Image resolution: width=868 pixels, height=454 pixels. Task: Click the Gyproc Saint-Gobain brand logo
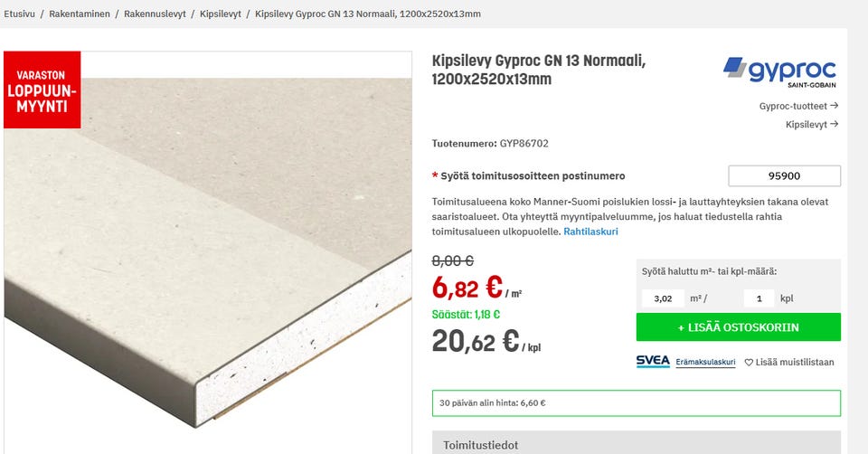tap(779, 72)
